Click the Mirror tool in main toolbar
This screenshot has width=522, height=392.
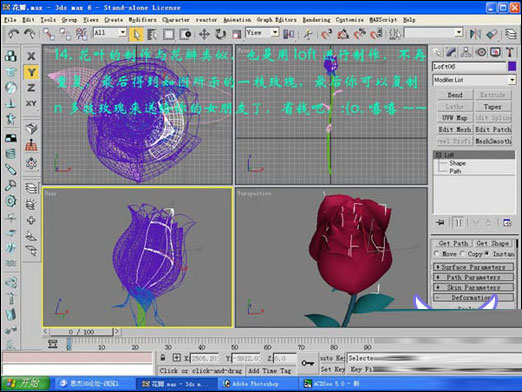click(x=475, y=34)
